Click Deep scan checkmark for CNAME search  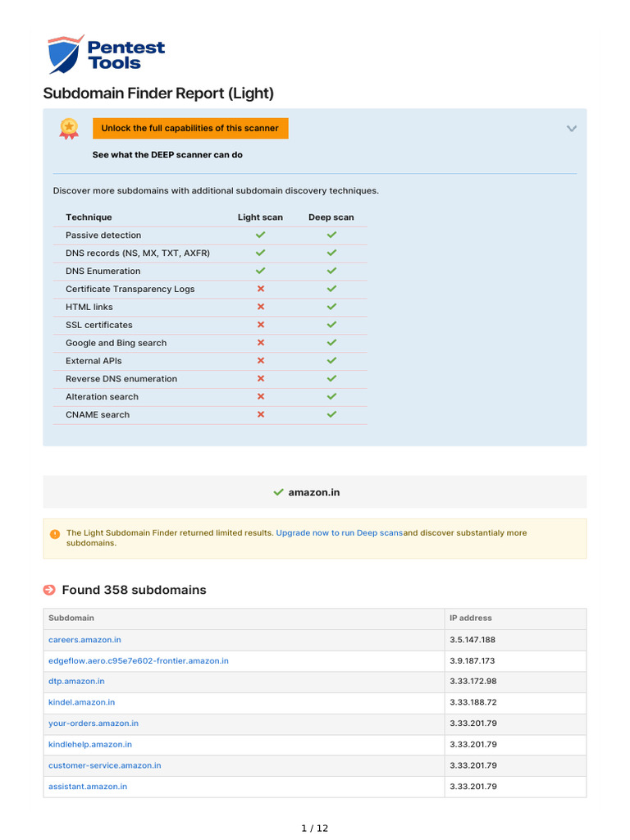(331, 414)
